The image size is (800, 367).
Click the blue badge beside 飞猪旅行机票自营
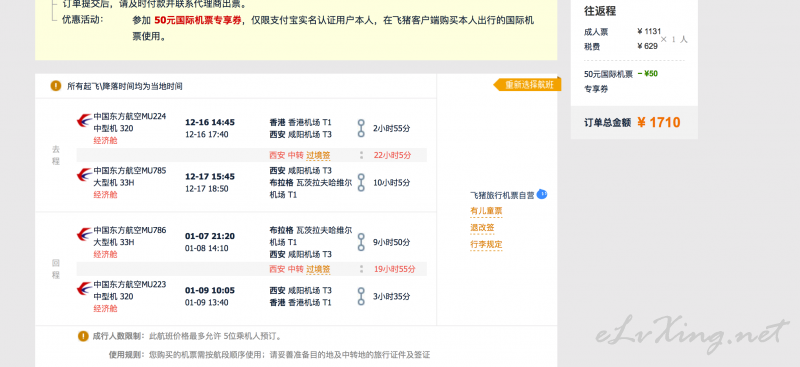click(542, 194)
